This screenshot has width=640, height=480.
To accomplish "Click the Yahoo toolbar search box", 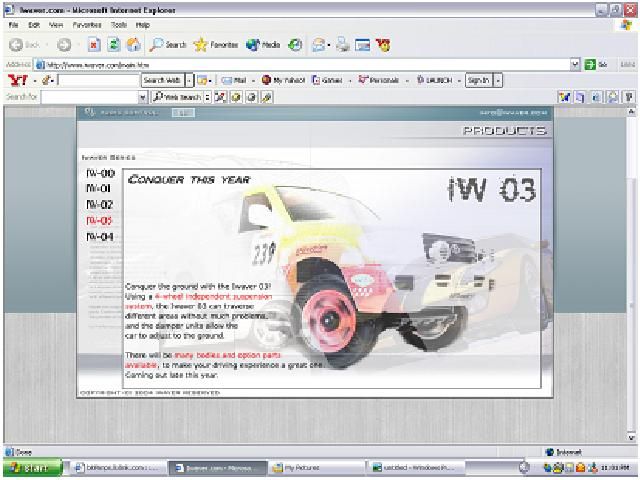I will pyautogui.click(x=98, y=80).
